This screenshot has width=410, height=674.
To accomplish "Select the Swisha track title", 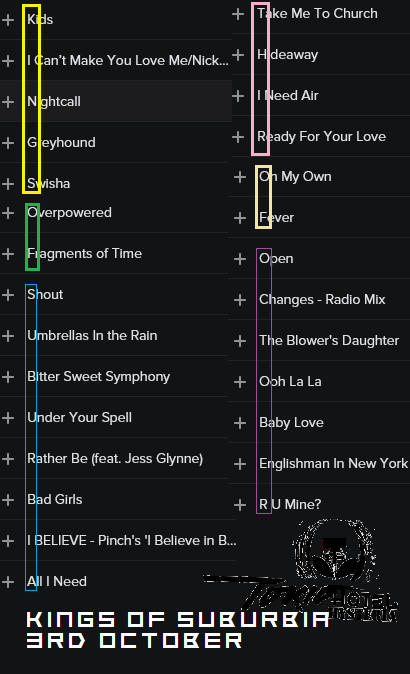I will tap(49, 184).
